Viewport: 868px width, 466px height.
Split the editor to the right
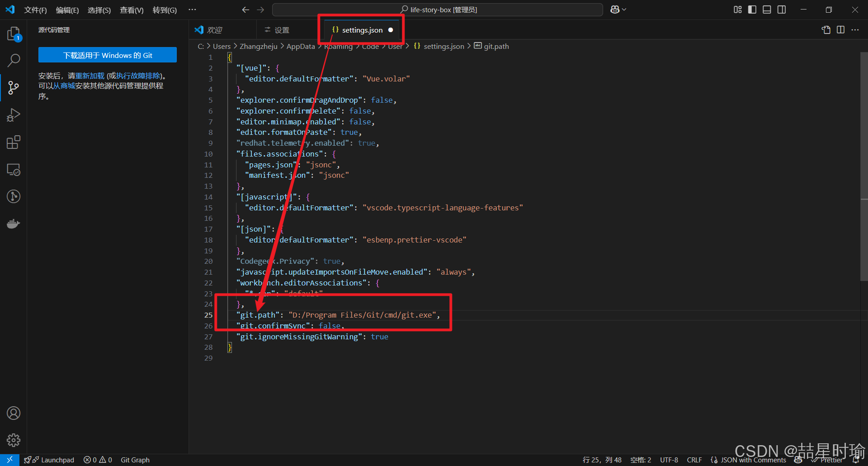coord(840,30)
